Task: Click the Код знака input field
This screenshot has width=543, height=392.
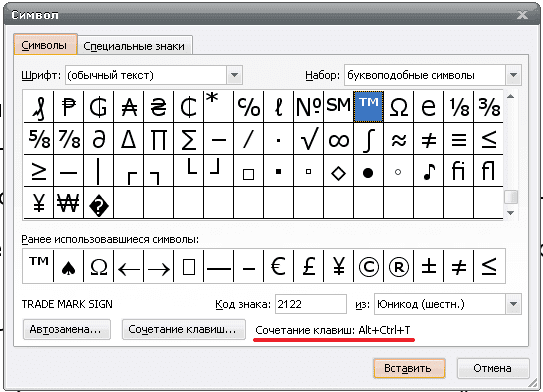Action: (x=311, y=304)
